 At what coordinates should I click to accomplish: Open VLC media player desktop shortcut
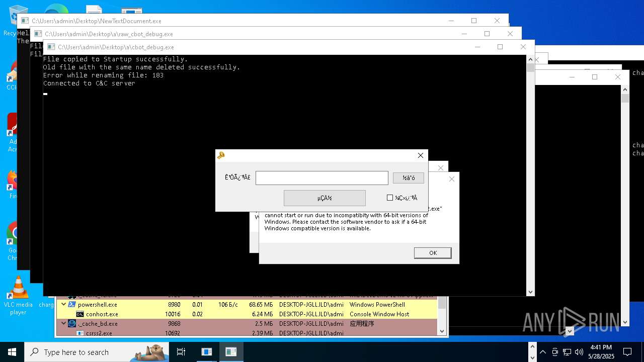click(x=18, y=296)
